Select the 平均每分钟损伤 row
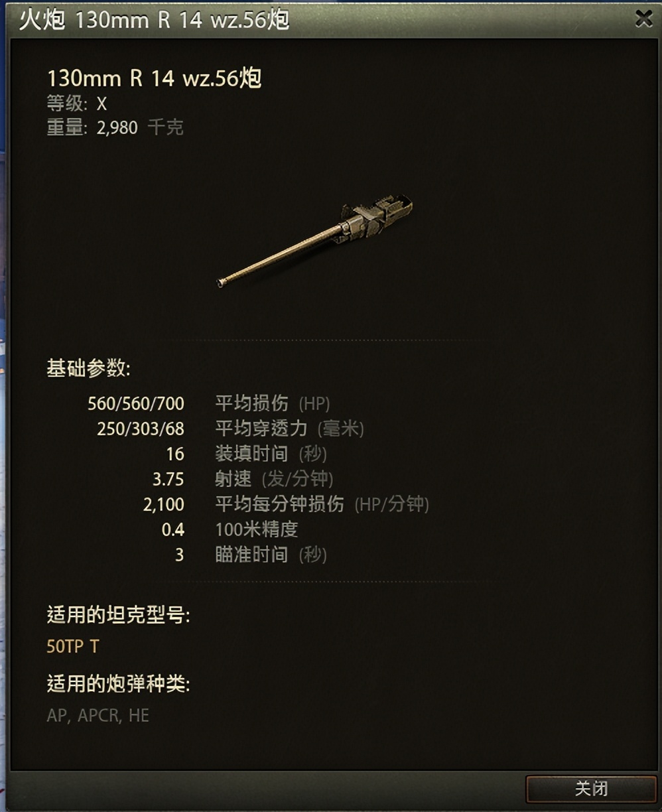 [x=286, y=504]
